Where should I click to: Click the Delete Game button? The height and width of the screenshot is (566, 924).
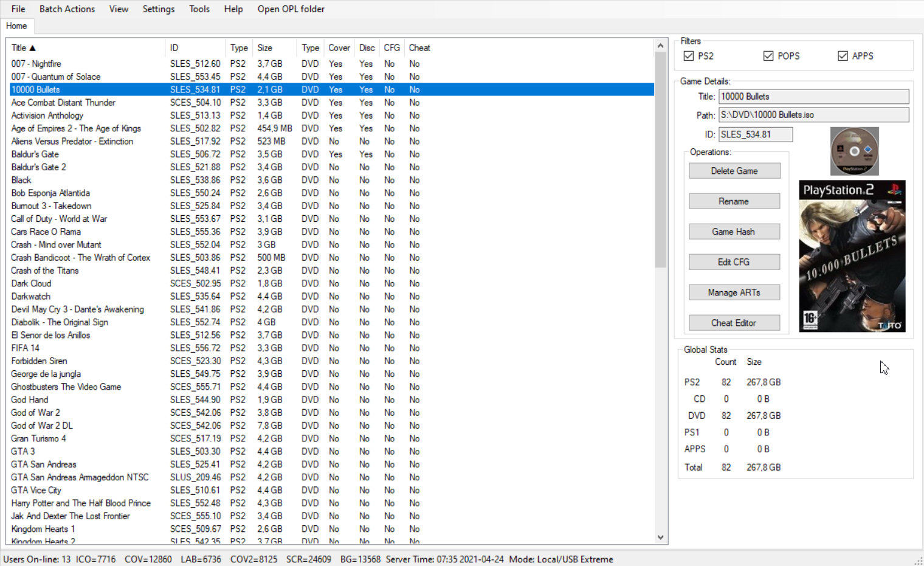pos(734,171)
